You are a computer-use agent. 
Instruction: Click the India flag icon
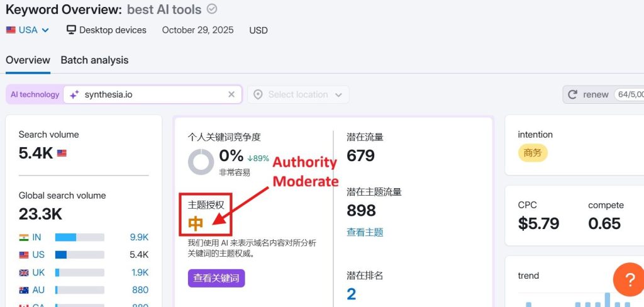(24, 237)
